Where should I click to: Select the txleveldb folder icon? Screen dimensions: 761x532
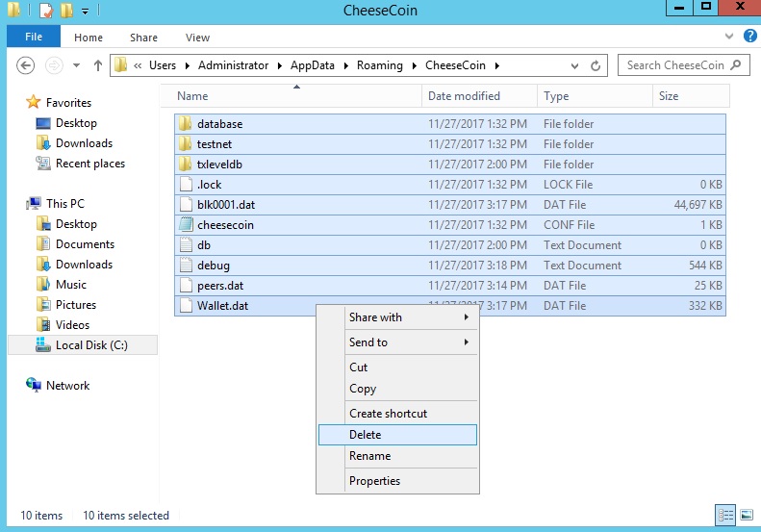[x=186, y=165]
